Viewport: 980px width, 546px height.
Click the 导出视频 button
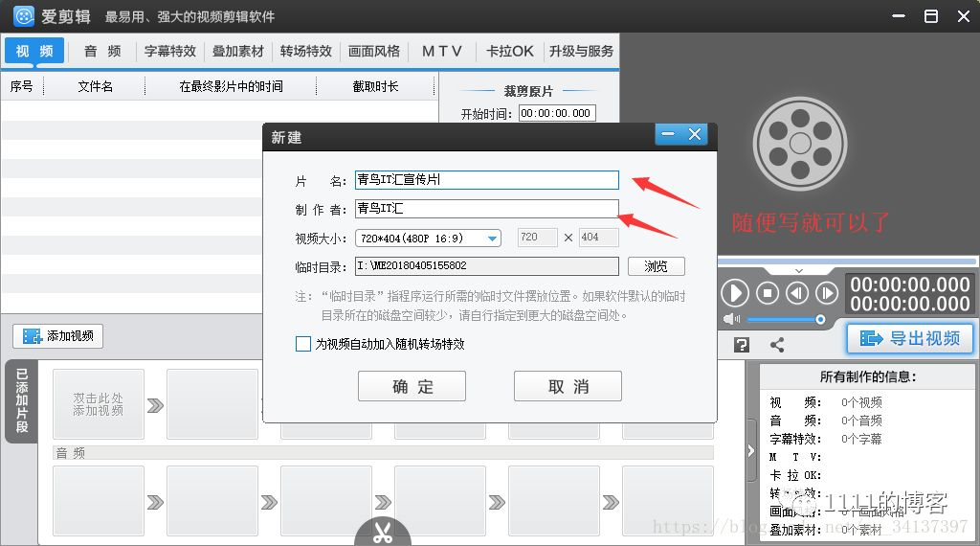(x=910, y=338)
